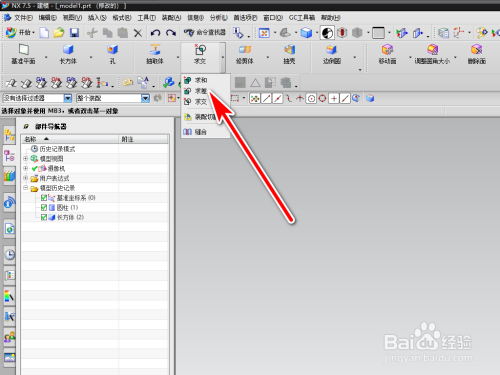Image resolution: width=500 pixels, height=375 pixels.
Task: Open the 工具 Tools menu
Action: [147, 18]
